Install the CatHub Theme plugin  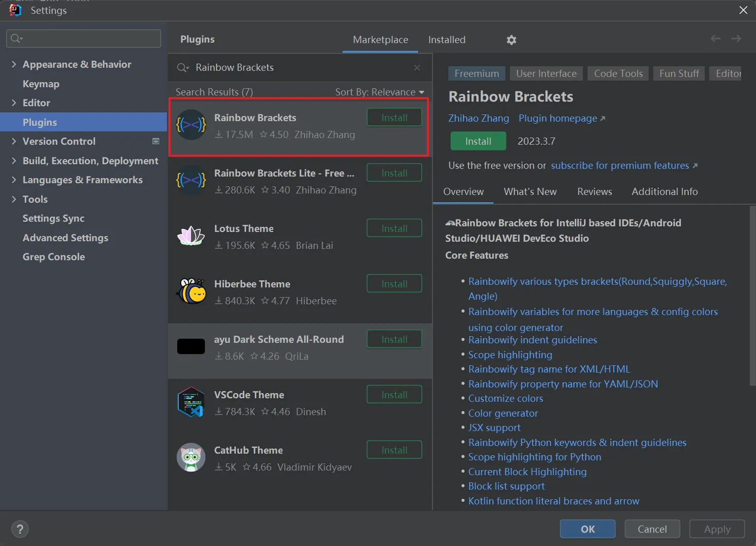point(394,450)
